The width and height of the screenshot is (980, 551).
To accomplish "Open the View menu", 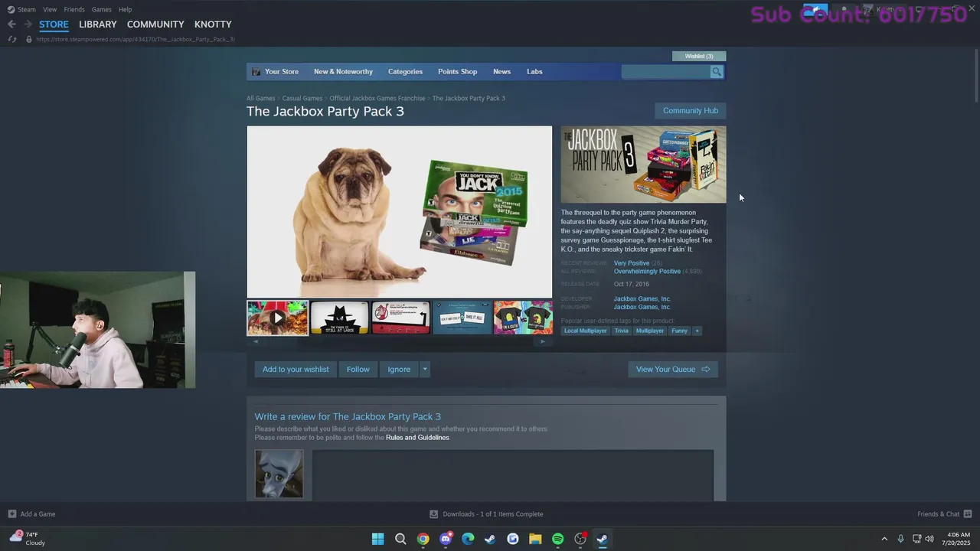I will pyautogui.click(x=50, y=9).
